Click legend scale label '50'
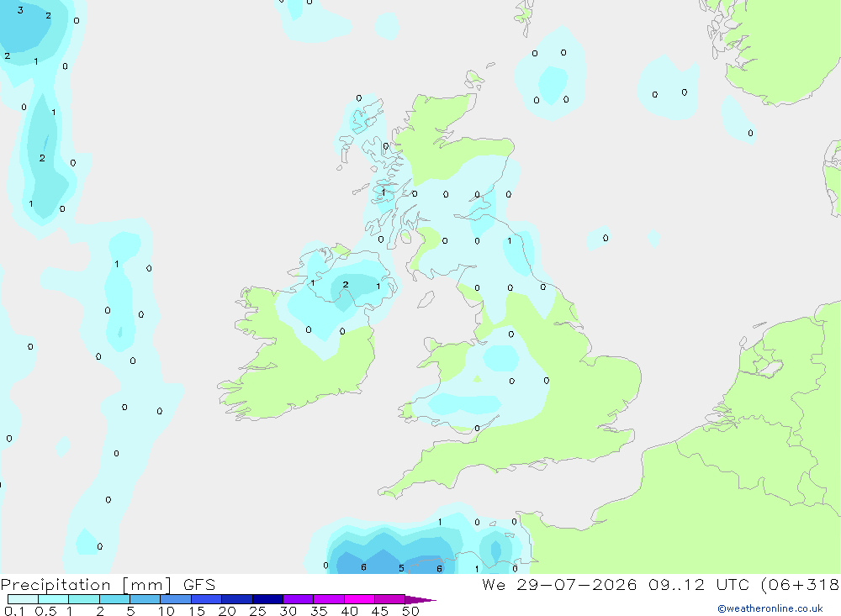Viewport: 841px width, 616px height. (410, 611)
